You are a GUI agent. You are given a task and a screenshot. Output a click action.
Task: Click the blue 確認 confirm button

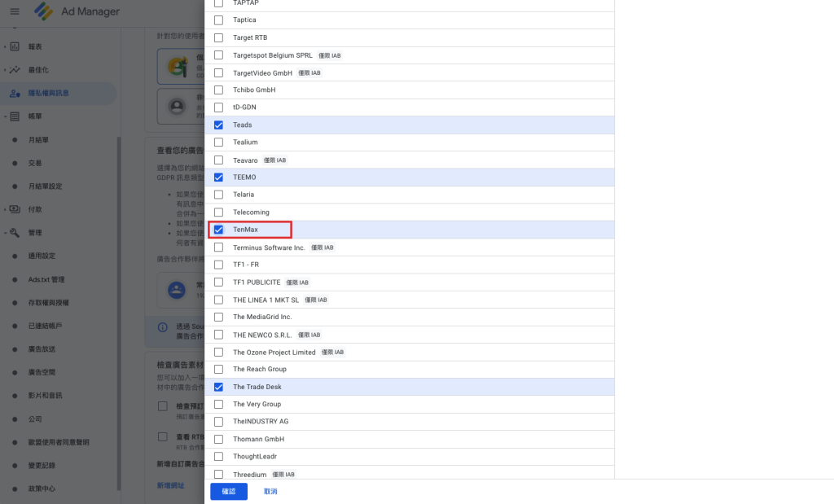[229, 491]
